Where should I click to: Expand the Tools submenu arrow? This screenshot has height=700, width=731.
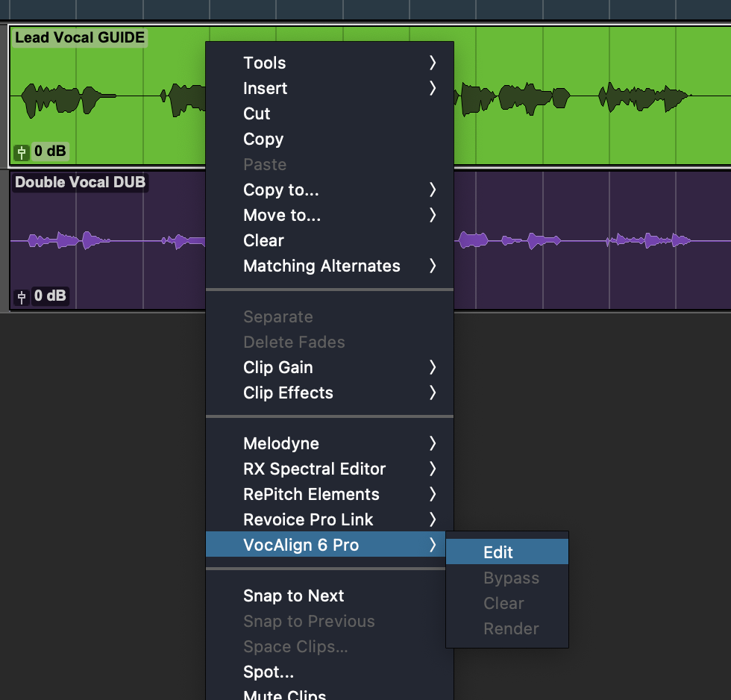[433, 63]
